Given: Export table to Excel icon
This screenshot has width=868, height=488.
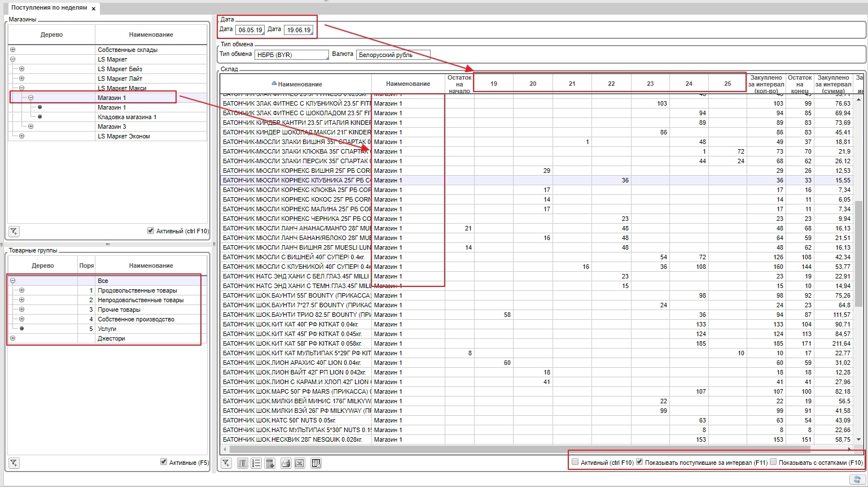Looking at the screenshot, I should [300, 463].
